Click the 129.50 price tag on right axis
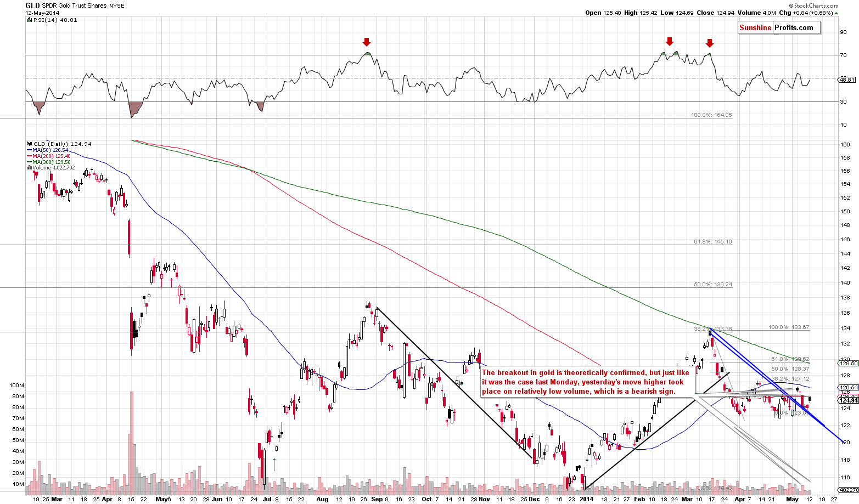This screenshot has height=504, width=859. point(849,363)
